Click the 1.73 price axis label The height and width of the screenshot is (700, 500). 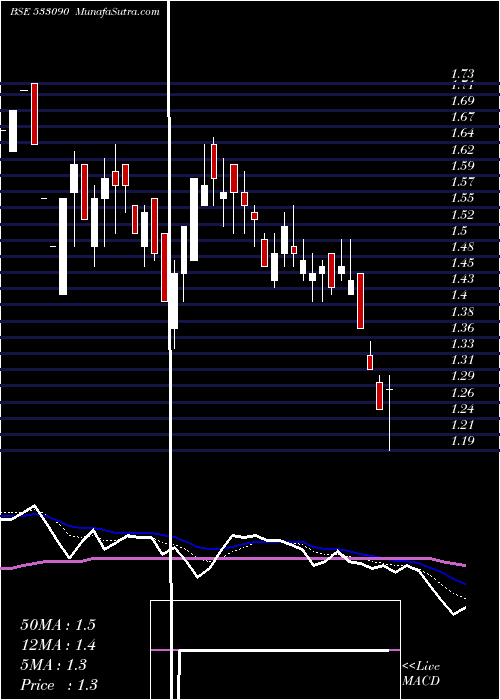click(462, 74)
